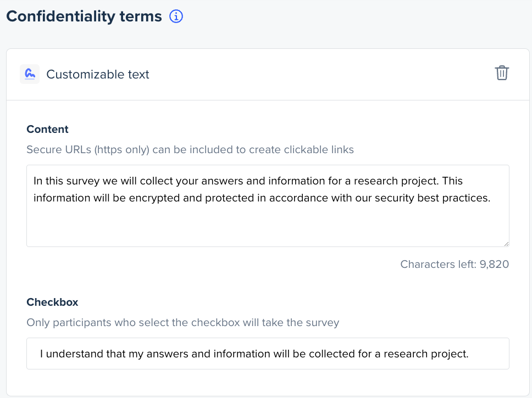Click the info icon beside Confidentiality terms
Image resolution: width=532 pixels, height=398 pixels.
[176, 16]
